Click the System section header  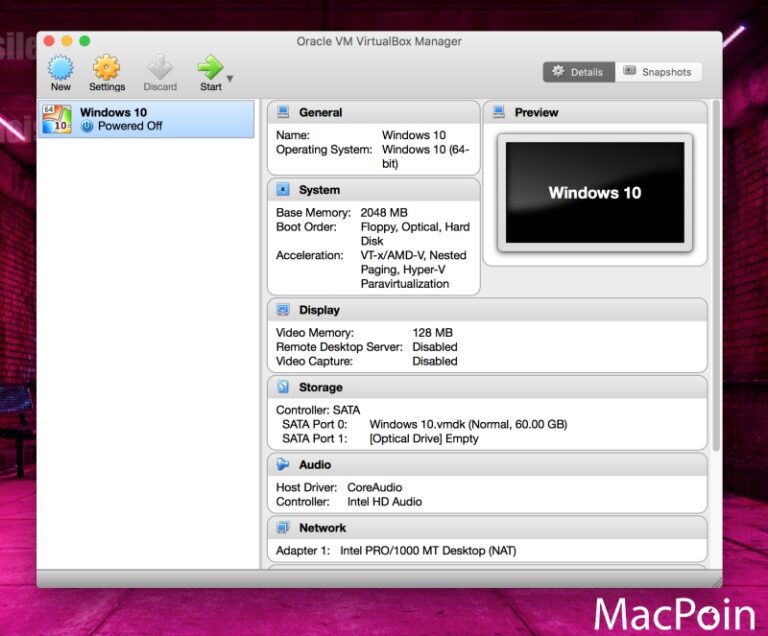tap(319, 190)
